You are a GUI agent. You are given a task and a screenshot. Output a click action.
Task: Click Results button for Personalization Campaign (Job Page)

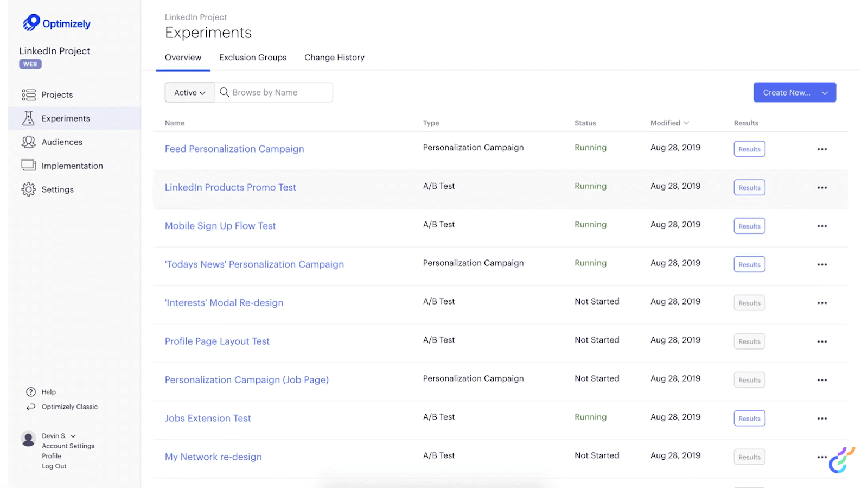(749, 380)
